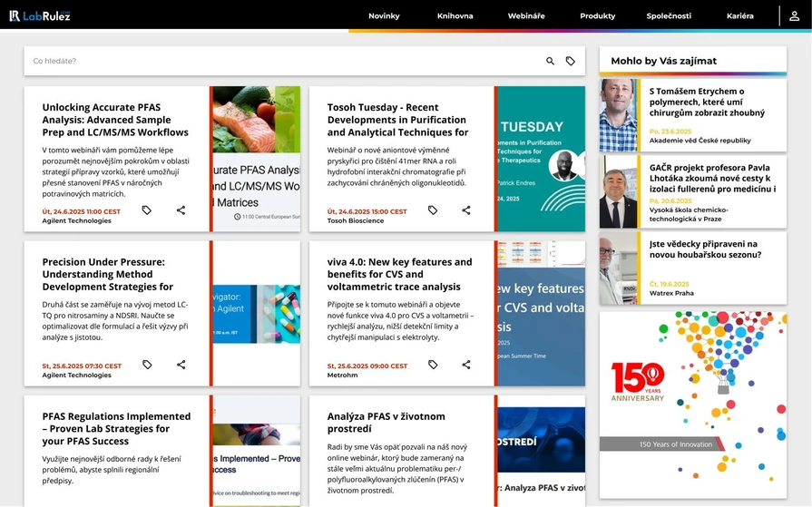The width and height of the screenshot is (812, 507).
Task: Click the search magnifier icon
Action: pos(550,61)
